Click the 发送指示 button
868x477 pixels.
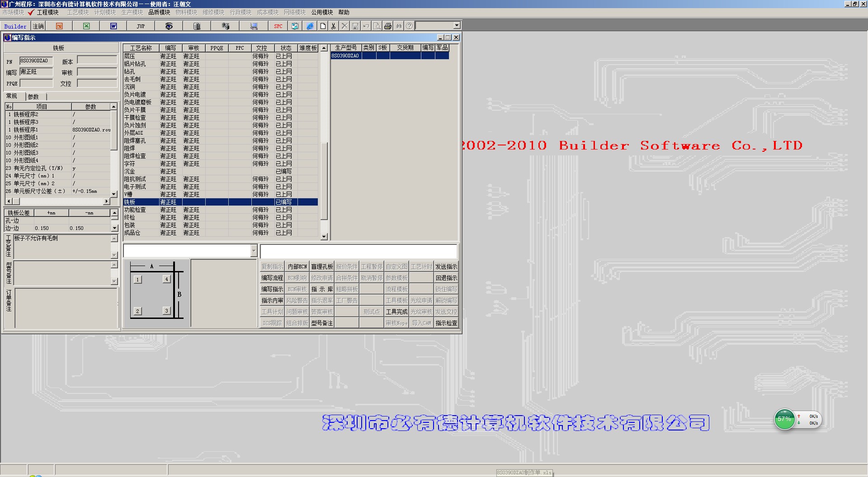tap(446, 267)
